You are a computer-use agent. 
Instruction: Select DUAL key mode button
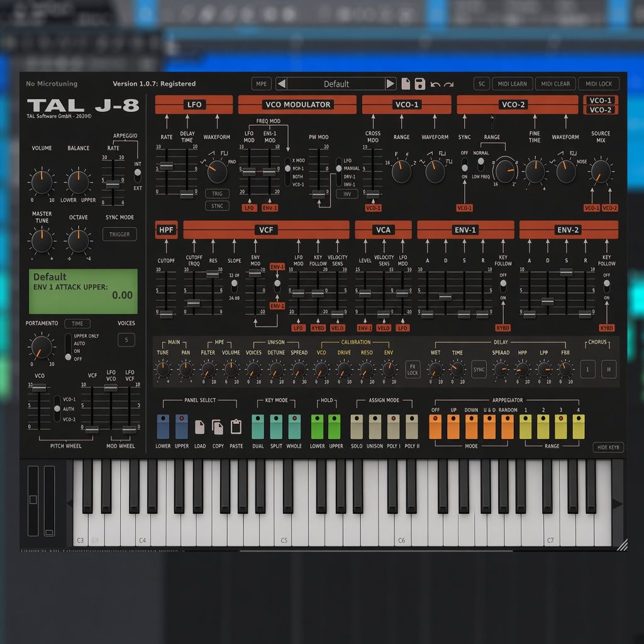[x=257, y=427]
